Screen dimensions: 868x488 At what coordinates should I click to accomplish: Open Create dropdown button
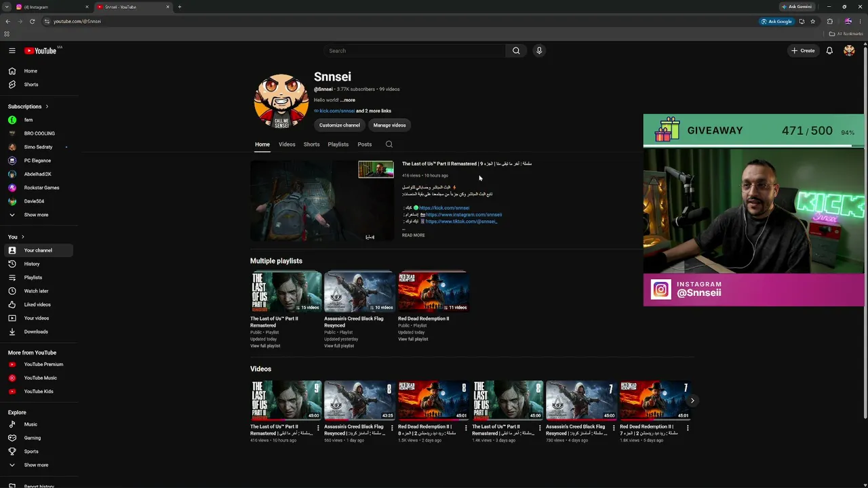coord(803,51)
